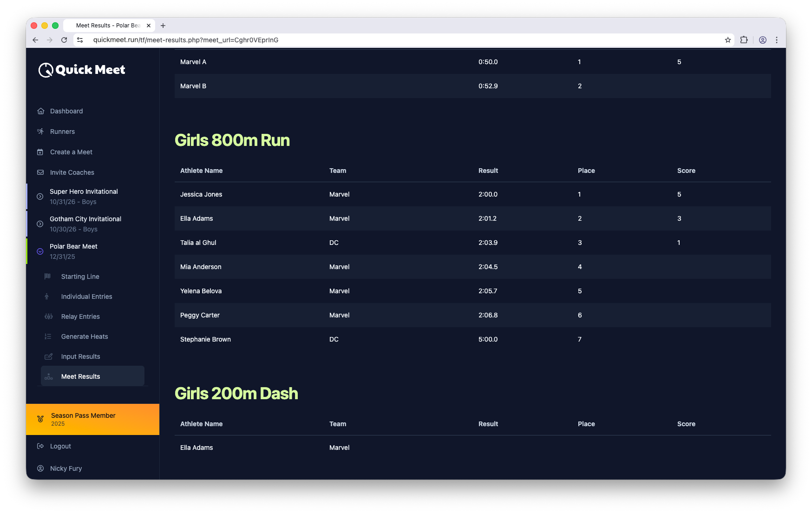The image size is (812, 514).
Task: Click the Runners icon in sidebar
Action: click(x=41, y=132)
